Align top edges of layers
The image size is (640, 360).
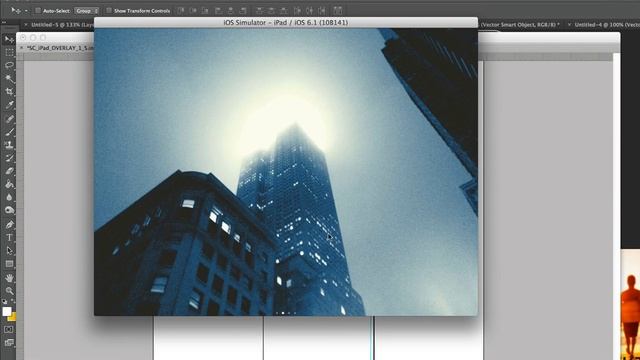180,11
